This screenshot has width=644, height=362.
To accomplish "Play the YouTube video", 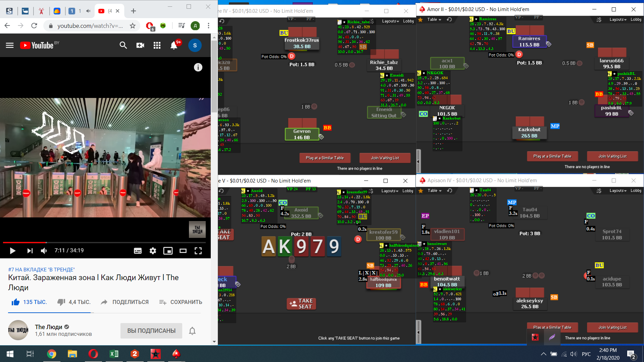I will (12, 251).
